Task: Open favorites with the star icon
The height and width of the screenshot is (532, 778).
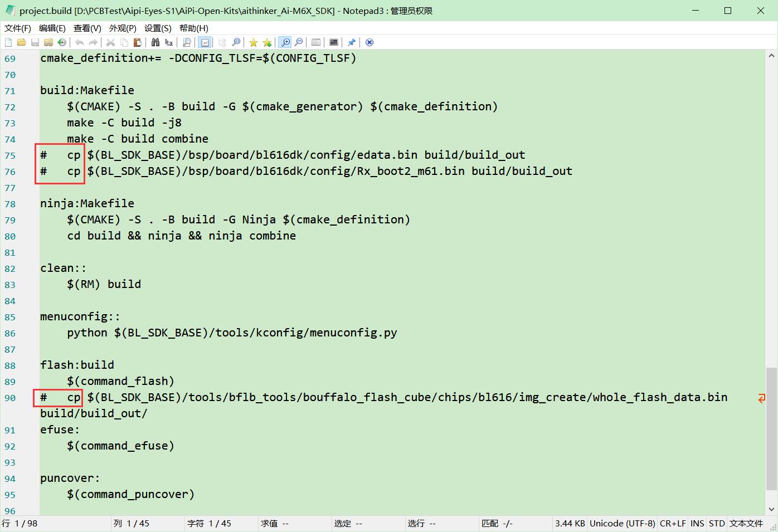Action: coord(254,42)
